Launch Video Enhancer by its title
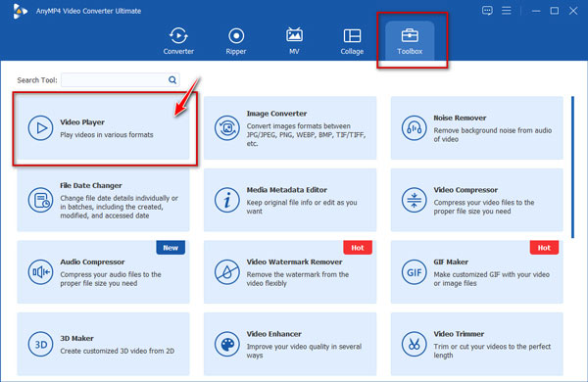 click(x=273, y=334)
